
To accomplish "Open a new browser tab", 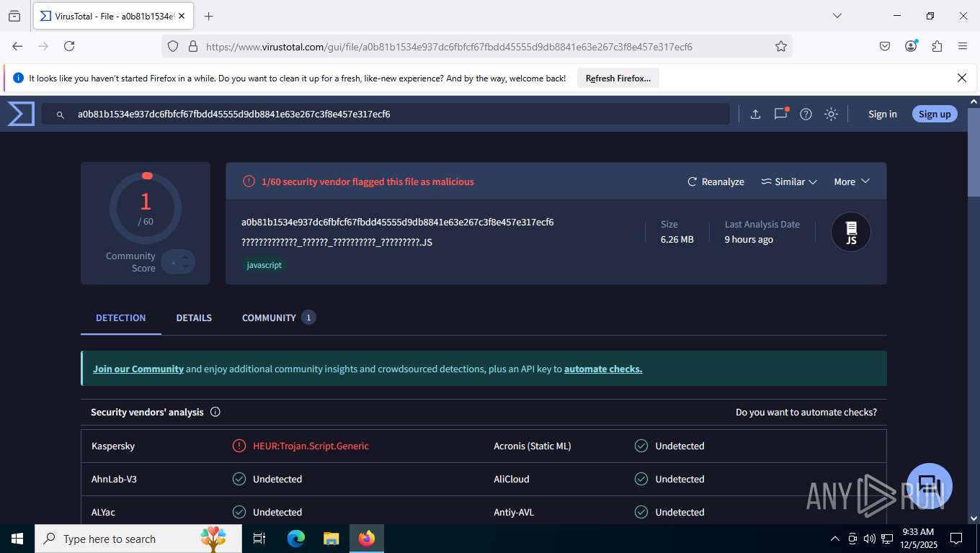I will [x=209, y=16].
